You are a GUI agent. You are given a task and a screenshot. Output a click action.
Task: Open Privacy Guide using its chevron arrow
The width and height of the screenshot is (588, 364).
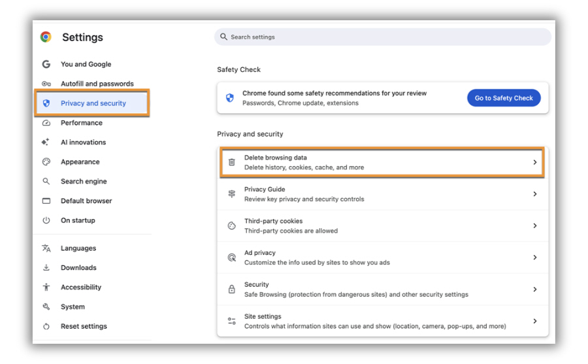(x=534, y=194)
